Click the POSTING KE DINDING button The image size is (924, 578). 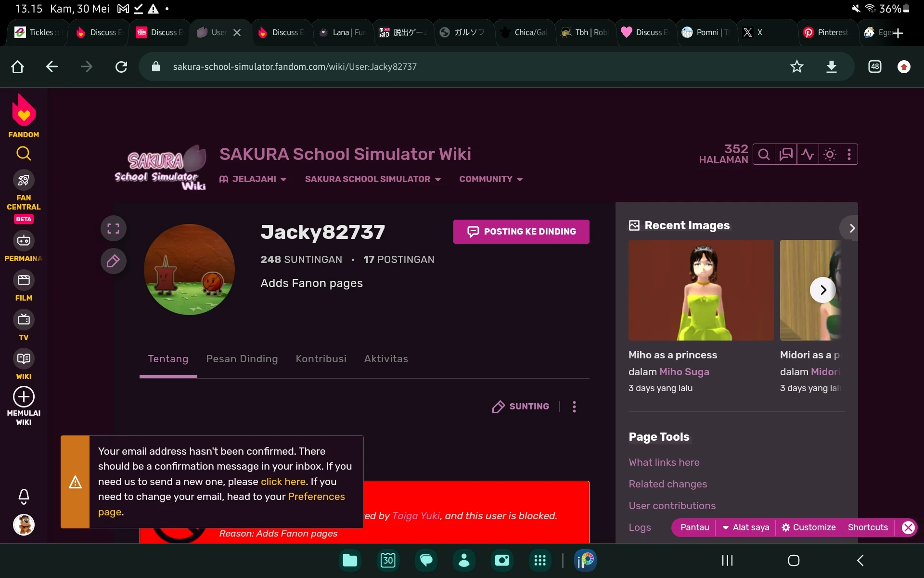521,232
